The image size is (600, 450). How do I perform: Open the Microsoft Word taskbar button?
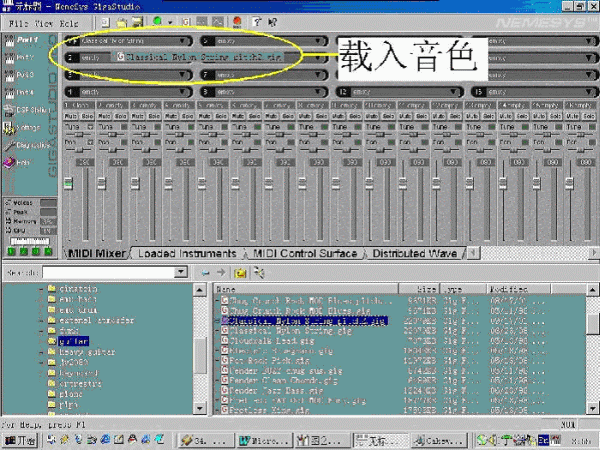tap(265, 440)
